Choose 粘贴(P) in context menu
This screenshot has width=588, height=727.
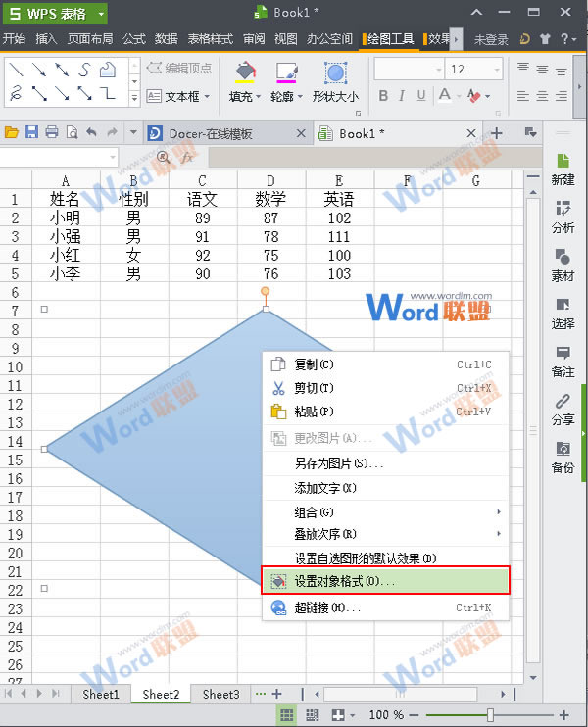[386, 412]
